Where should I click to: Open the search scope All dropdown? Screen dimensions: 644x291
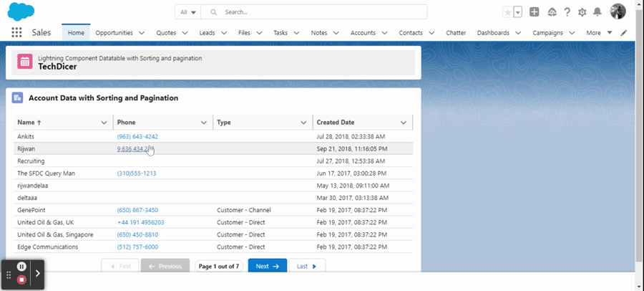tap(188, 12)
